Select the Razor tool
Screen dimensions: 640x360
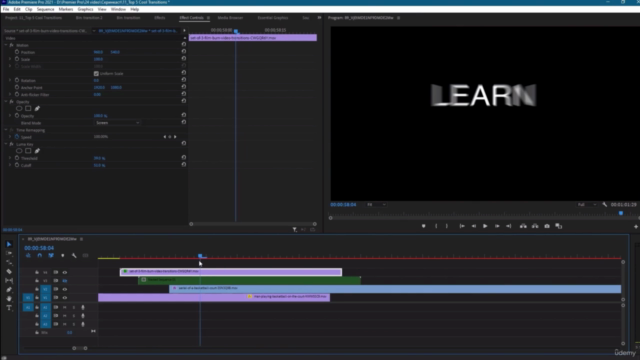9,271
